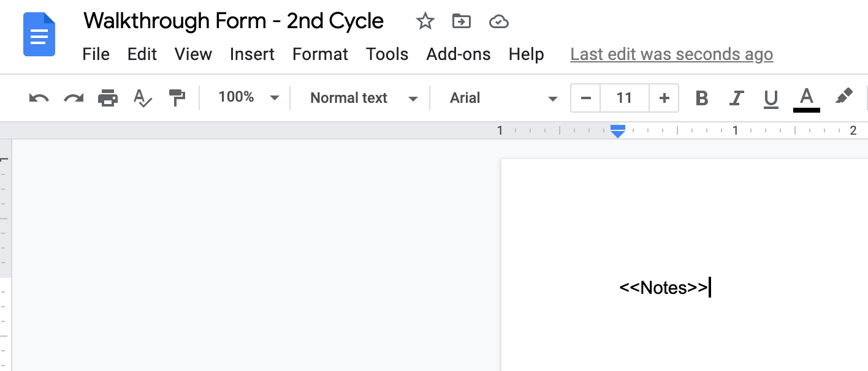Screen dimensions: 868x371
Task: Toggle bold formatting
Action: [x=702, y=98]
